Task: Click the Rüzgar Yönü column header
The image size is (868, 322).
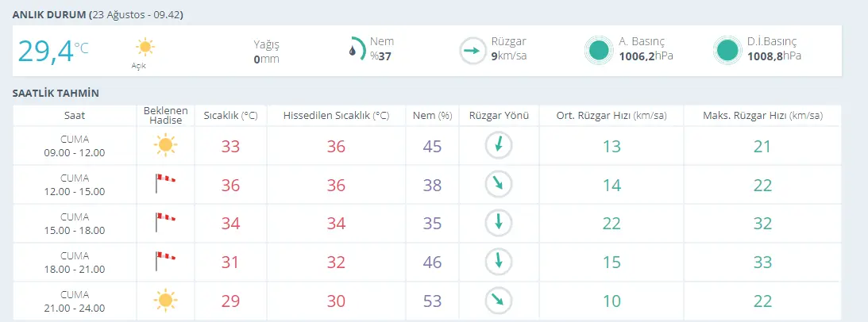Action: [x=499, y=116]
